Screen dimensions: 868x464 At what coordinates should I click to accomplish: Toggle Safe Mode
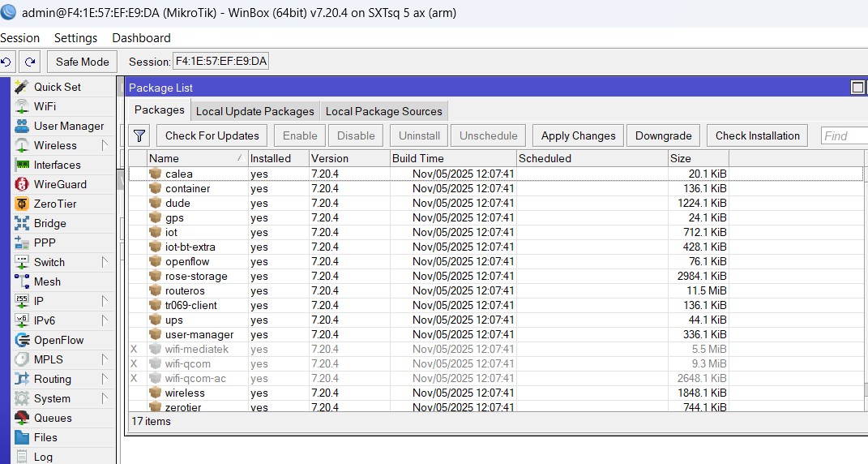(x=82, y=62)
